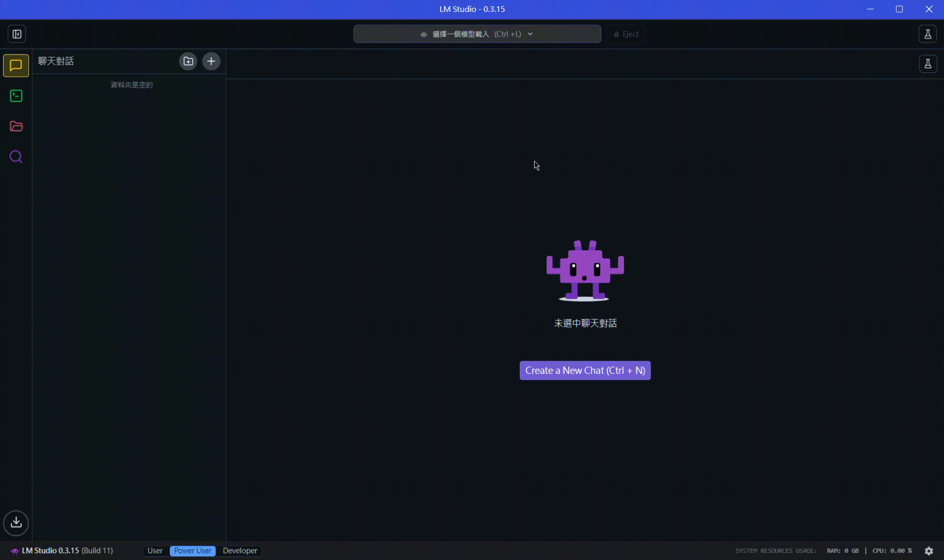The image size is (944, 560).
Task: Expand the model loader chevron arrow
Action: 531,34
